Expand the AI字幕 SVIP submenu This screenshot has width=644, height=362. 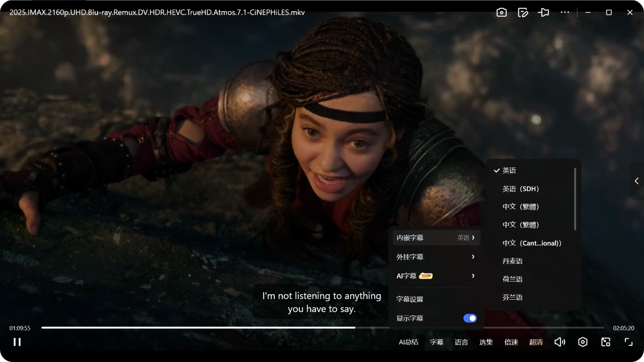click(436, 276)
